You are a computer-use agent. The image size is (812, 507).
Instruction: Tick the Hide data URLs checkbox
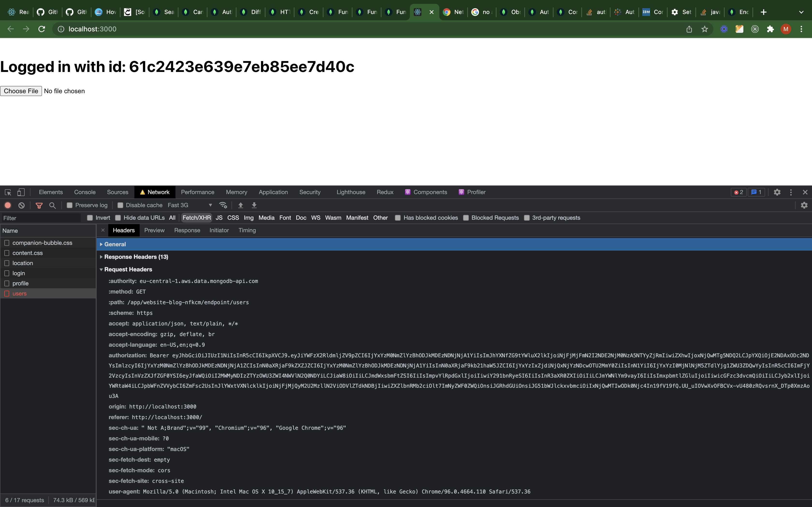[x=118, y=218]
